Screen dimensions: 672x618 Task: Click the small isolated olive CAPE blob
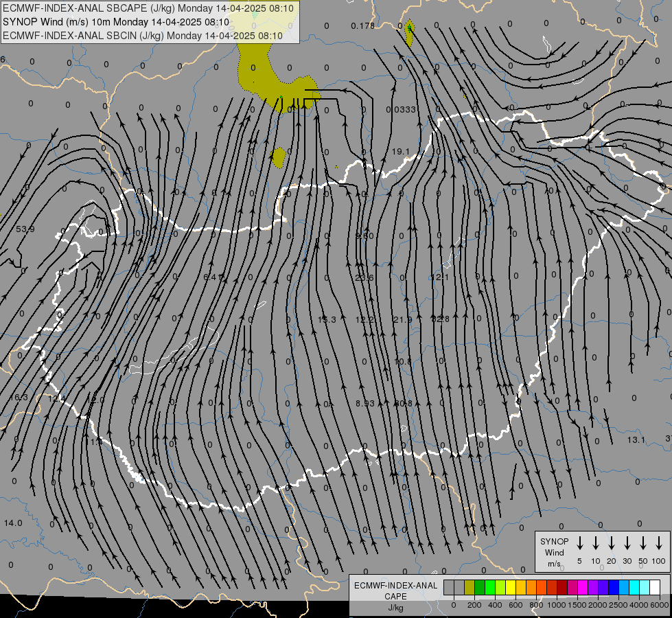(x=279, y=157)
